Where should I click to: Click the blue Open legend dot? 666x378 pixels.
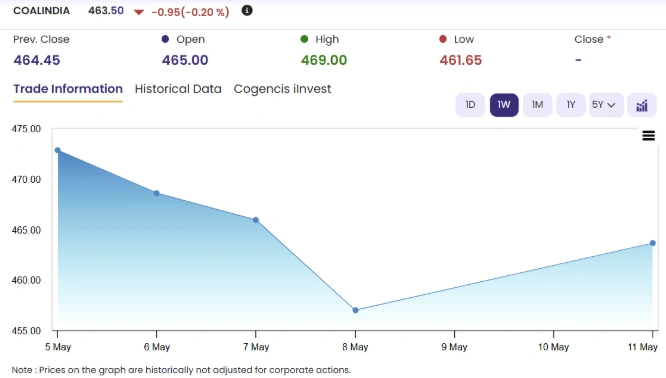pos(165,39)
